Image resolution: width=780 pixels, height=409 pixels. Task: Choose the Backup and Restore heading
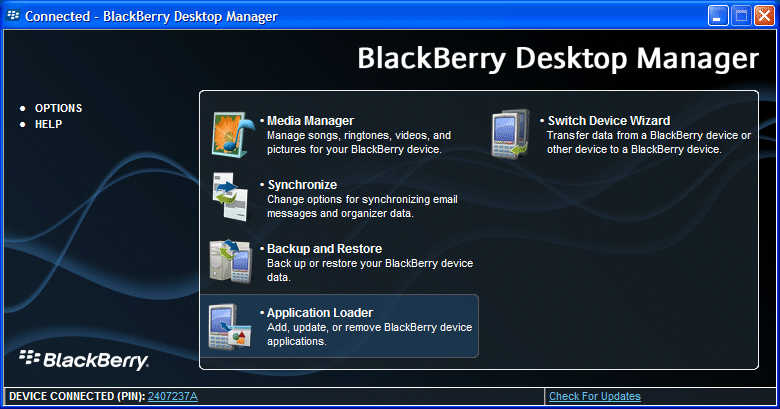(324, 249)
